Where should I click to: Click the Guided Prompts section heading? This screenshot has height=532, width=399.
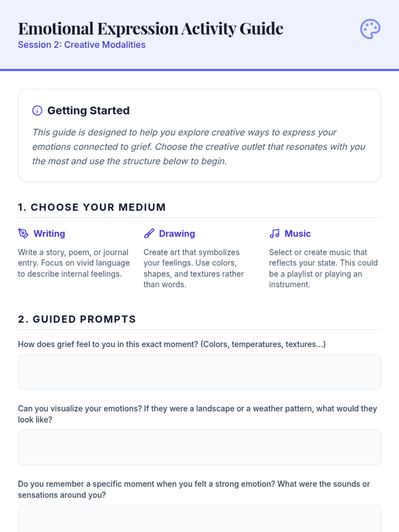(77, 319)
